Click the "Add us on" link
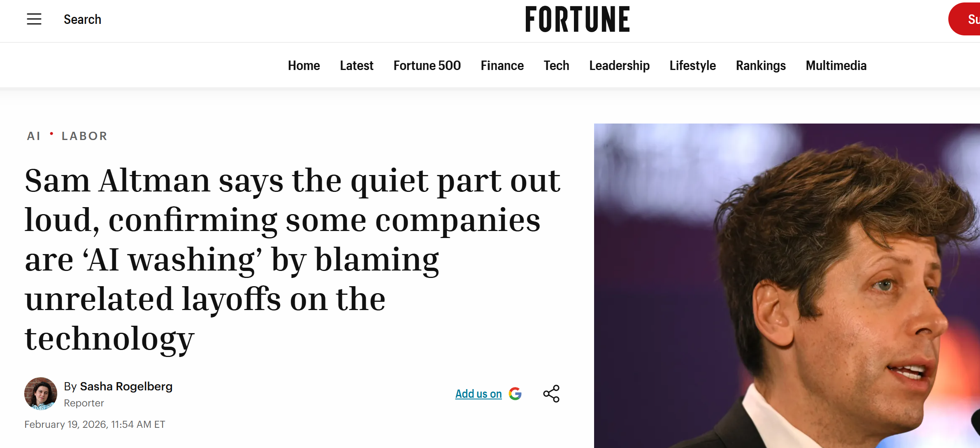 tap(478, 394)
